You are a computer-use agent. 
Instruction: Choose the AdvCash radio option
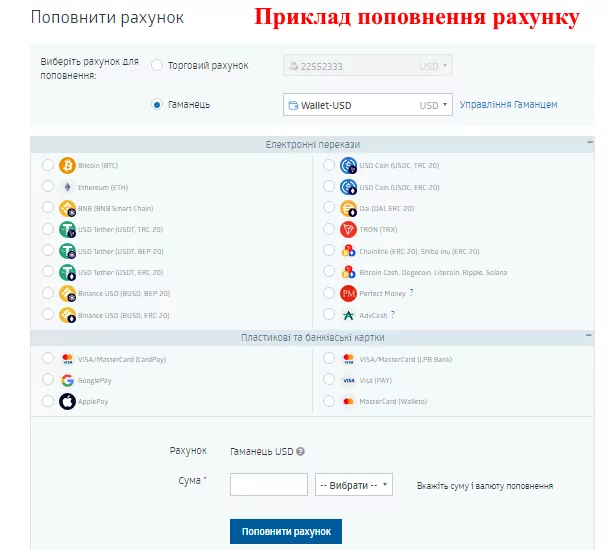coord(329,314)
